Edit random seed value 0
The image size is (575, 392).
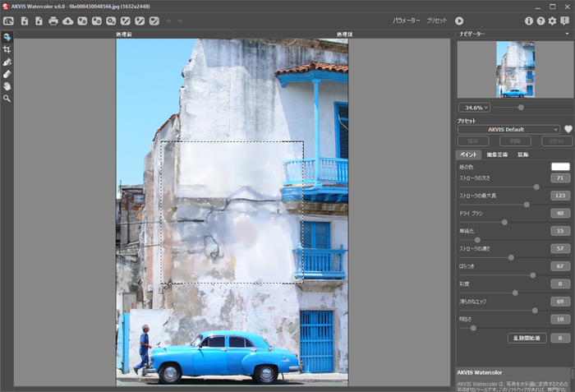[560, 338]
